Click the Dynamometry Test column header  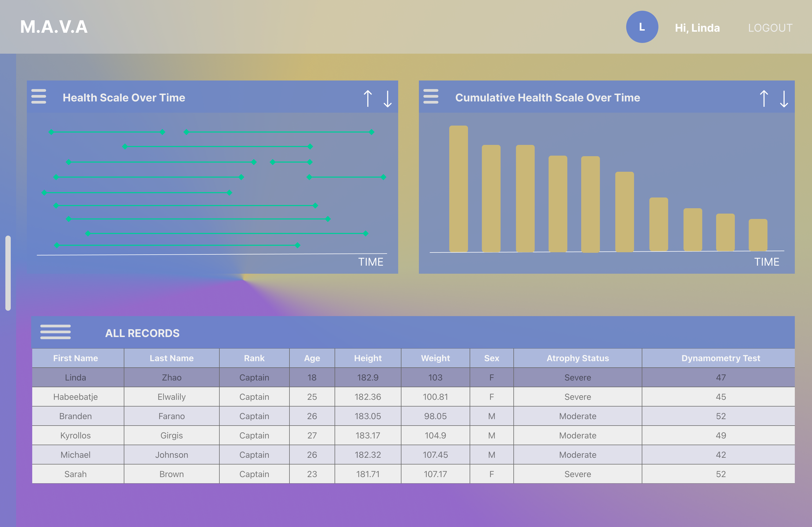(x=720, y=358)
